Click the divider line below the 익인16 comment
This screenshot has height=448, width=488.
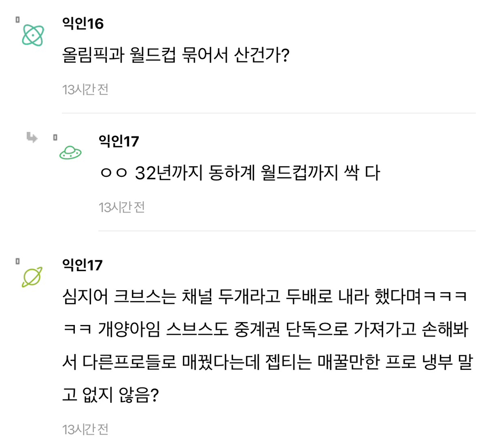269,113
